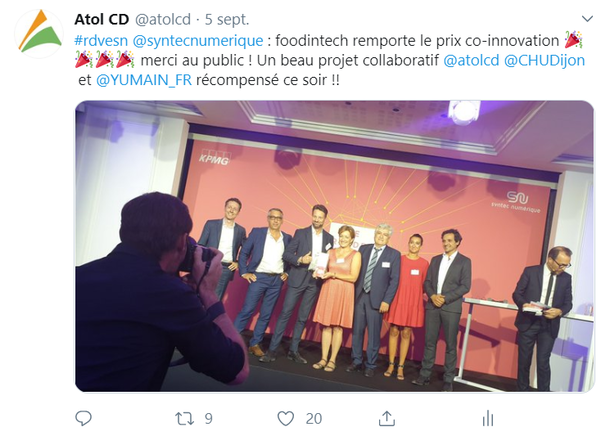Click the syntec numérique logo in photo
This screenshot has height=436, width=610.
pyautogui.click(x=516, y=202)
